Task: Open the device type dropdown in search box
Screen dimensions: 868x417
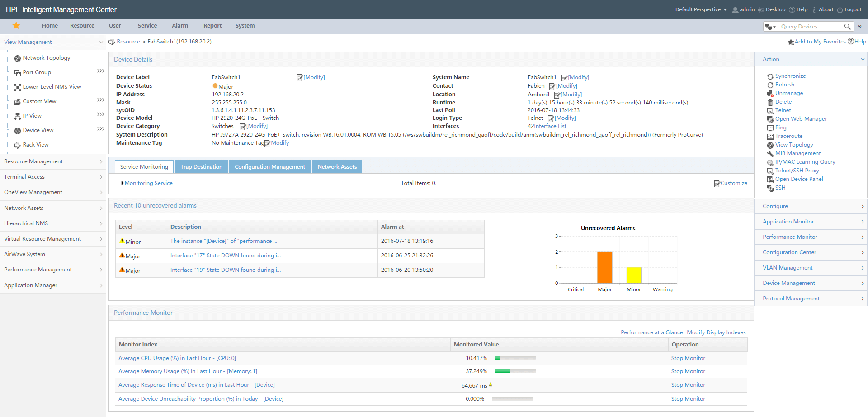Action: click(x=770, y=27)
